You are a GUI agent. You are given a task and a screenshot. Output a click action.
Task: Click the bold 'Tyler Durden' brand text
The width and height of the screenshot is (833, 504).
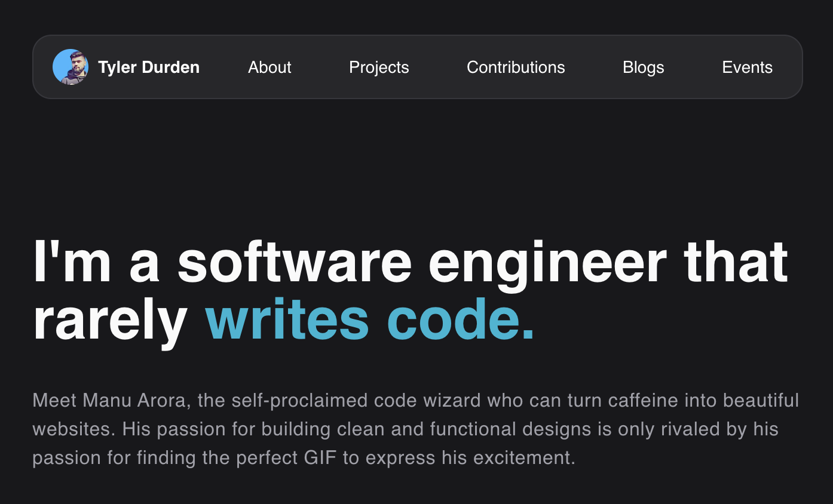(149, 67)
